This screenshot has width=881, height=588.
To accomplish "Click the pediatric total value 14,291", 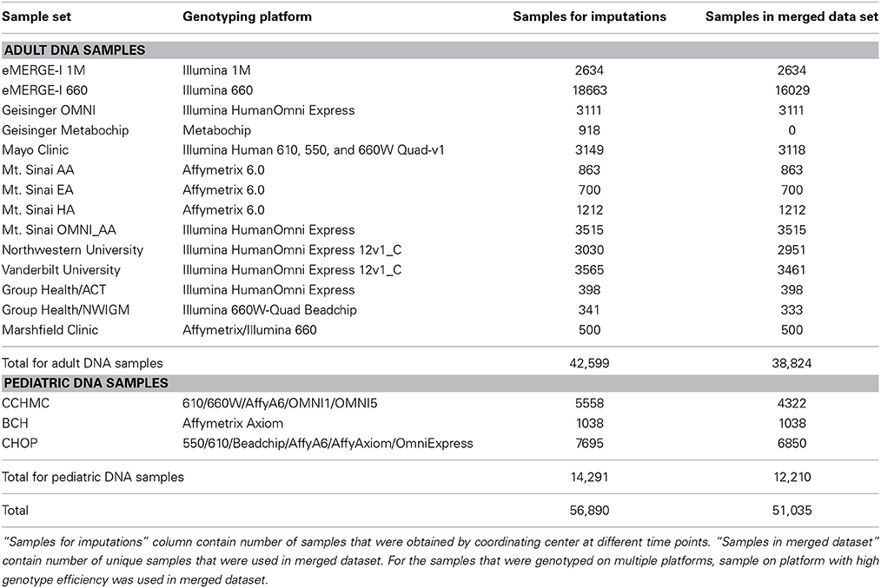I will pyautogui.click(x=589, y=478).
